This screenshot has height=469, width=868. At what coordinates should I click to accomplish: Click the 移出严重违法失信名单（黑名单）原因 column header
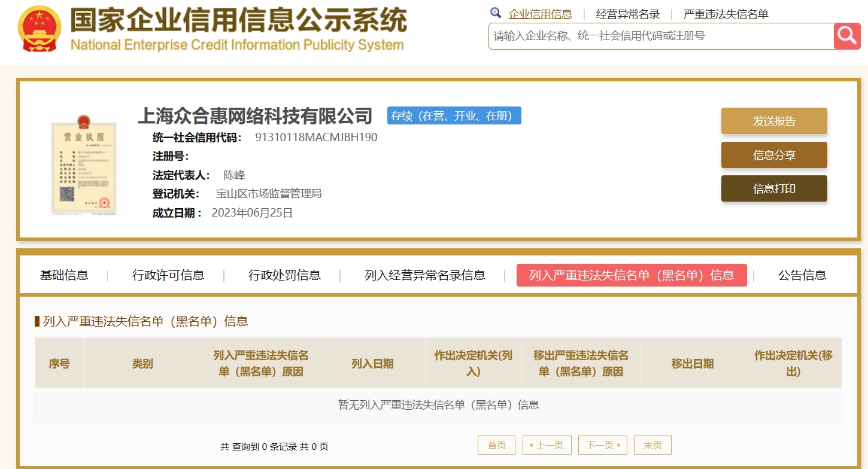tap(581, 363)
